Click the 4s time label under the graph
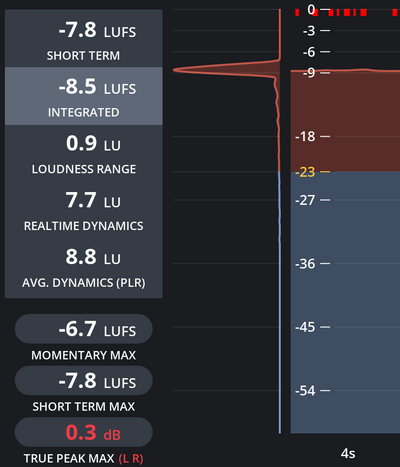Viewport: 400px width, 467px height. tap(348, 454)
